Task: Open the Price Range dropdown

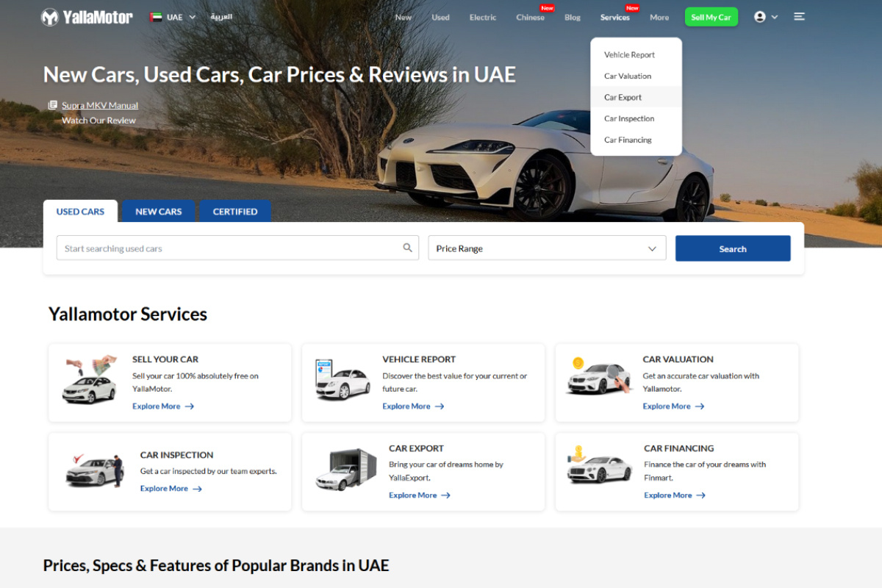Action: point(547,248)
